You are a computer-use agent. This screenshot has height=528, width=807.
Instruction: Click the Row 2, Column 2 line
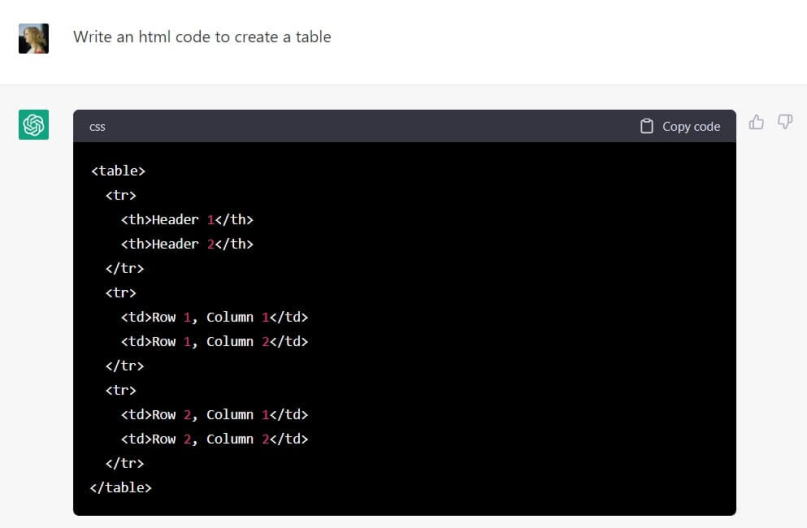[214, 438]
